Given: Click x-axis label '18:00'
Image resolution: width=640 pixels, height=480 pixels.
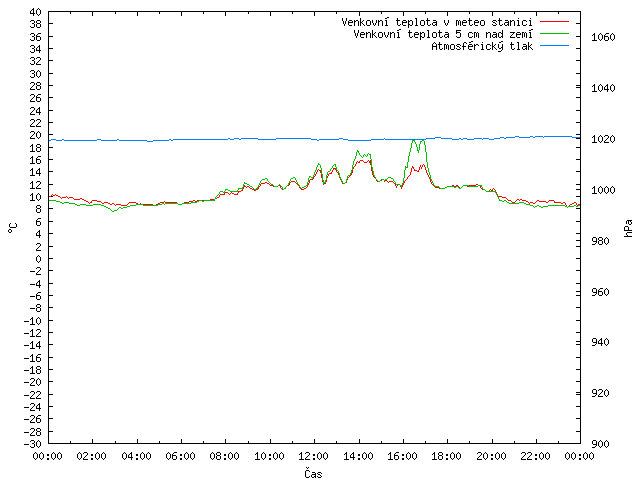Looking at the screenshot, I should click(447, 456).
